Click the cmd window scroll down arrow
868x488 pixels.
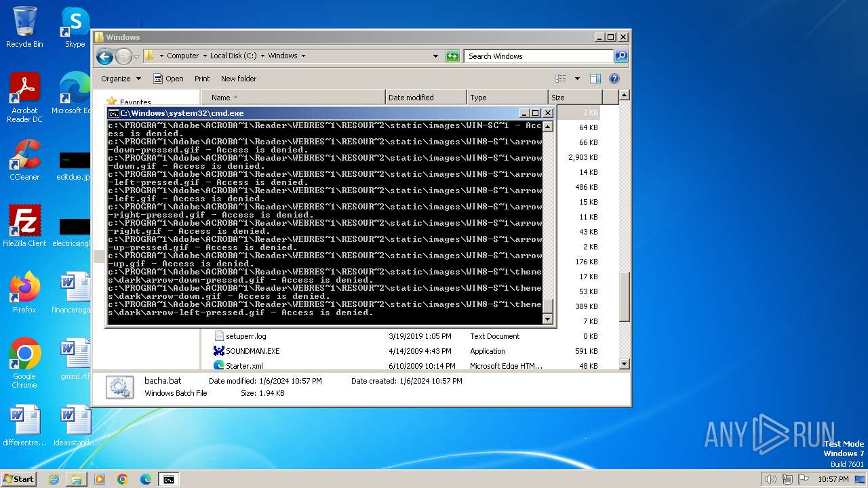coord(548,319)
